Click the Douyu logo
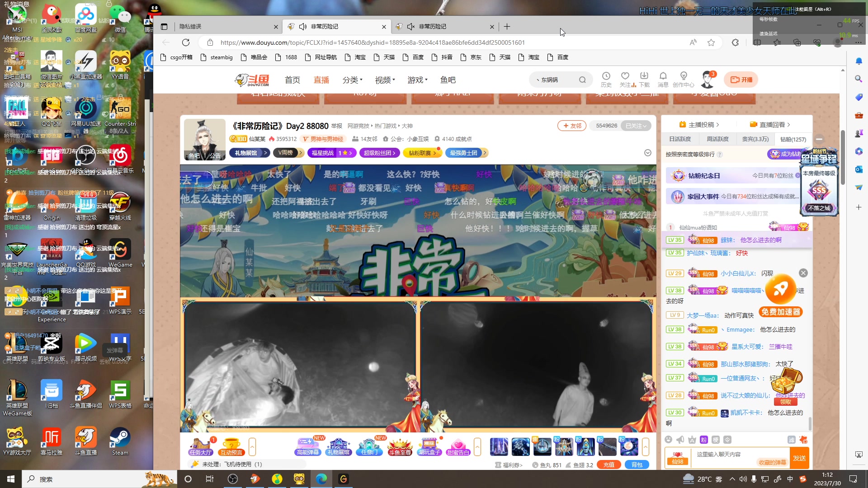This screenshot has width=868, height=488. (x=252, y=80)
